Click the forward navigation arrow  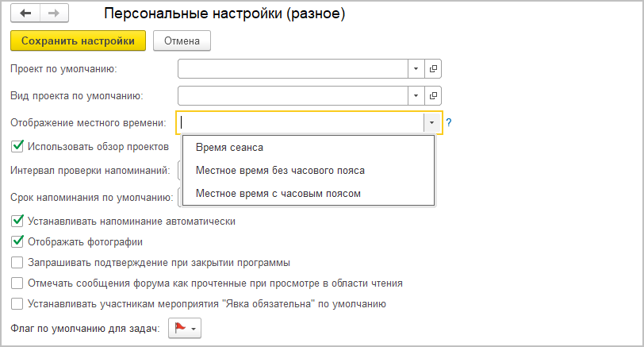point(54,14)
